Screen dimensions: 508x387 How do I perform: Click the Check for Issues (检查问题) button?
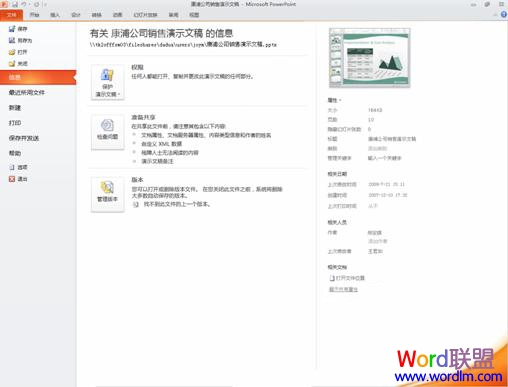pyautogui.click(x=108, y=132)
